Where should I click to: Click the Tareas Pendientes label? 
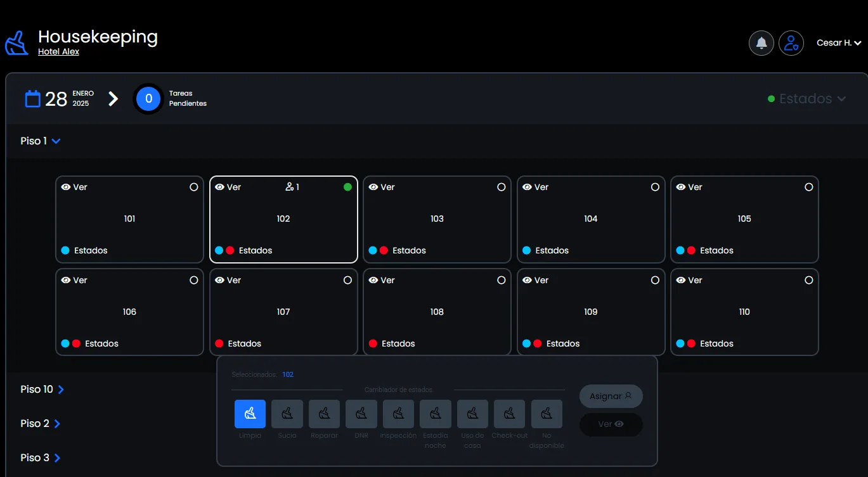point(188,98)
